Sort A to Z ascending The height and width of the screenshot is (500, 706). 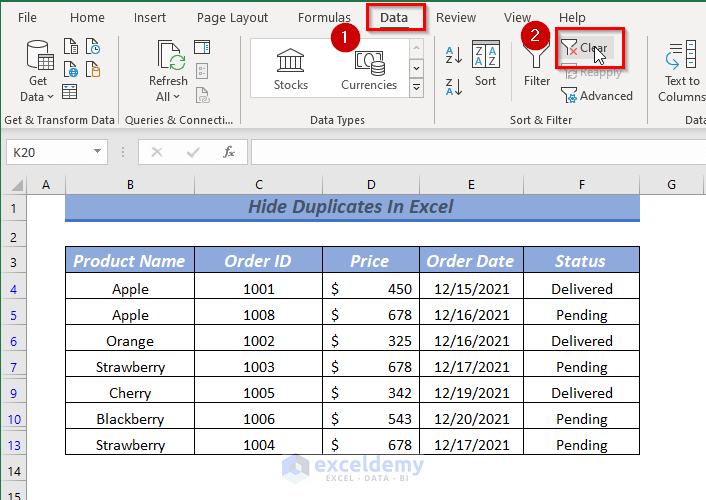pyautogui.click(x=454, y=55)
